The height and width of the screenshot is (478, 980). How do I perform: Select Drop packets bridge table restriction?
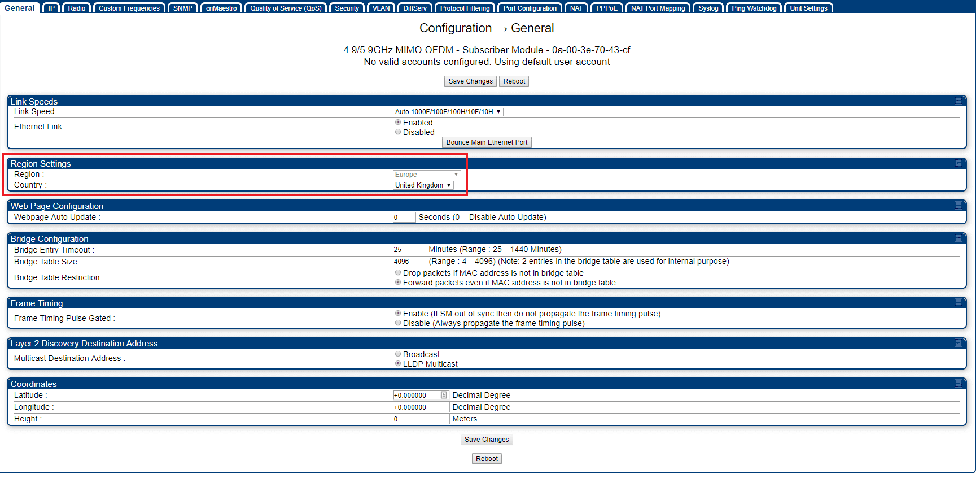click(398, 273)
